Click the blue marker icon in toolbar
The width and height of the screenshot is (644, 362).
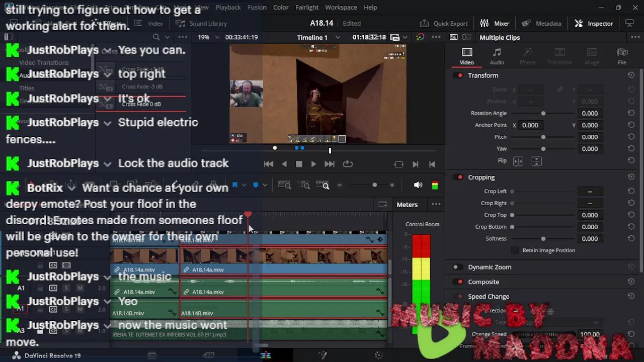click(x=256, y=185)
